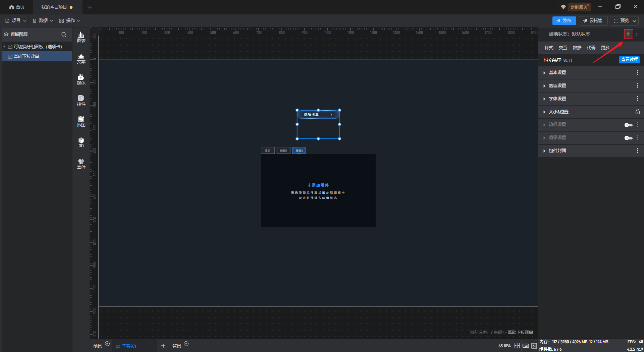Expand the 可切换分组面板 layer tree item
Image resolution: width=644 pixels, height=352 pixels.
pyautogui.click(x=4, y=47)
